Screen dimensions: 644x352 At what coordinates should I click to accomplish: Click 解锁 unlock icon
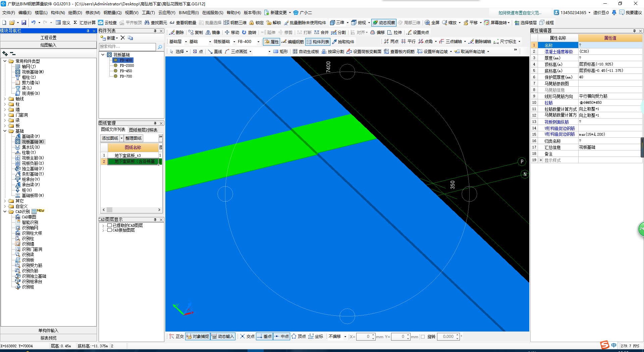pyautogui.click(x=269, y=23)
